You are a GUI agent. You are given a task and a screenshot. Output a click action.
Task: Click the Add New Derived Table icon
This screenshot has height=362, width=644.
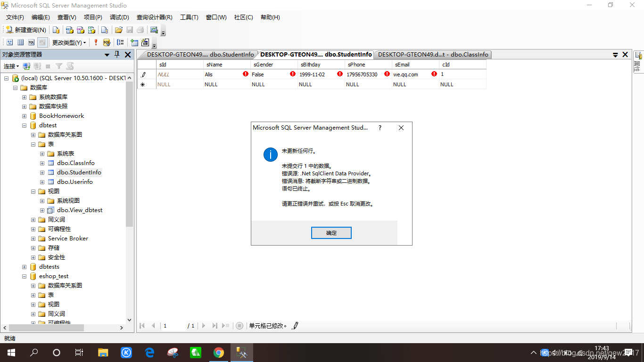[145, 42]
